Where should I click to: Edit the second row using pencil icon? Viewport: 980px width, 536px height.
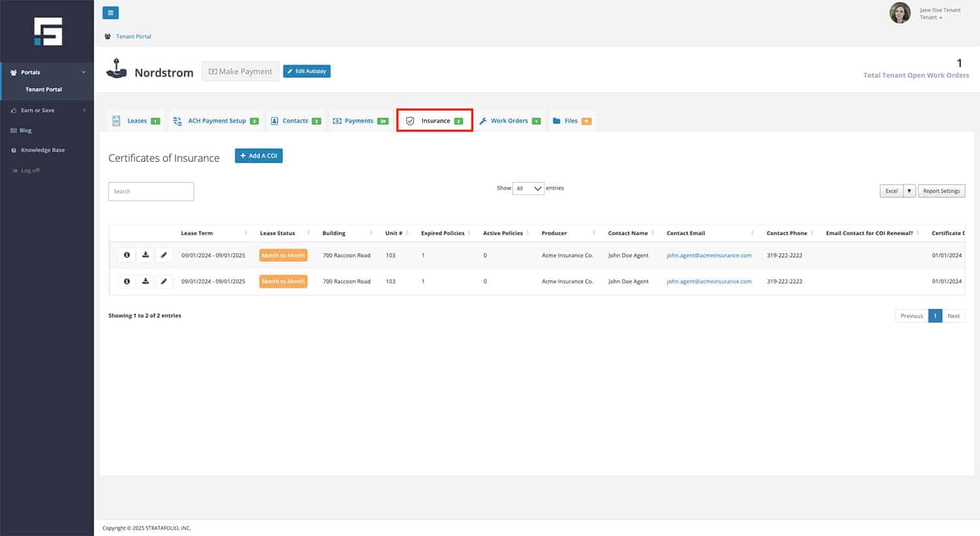(164, 281)
